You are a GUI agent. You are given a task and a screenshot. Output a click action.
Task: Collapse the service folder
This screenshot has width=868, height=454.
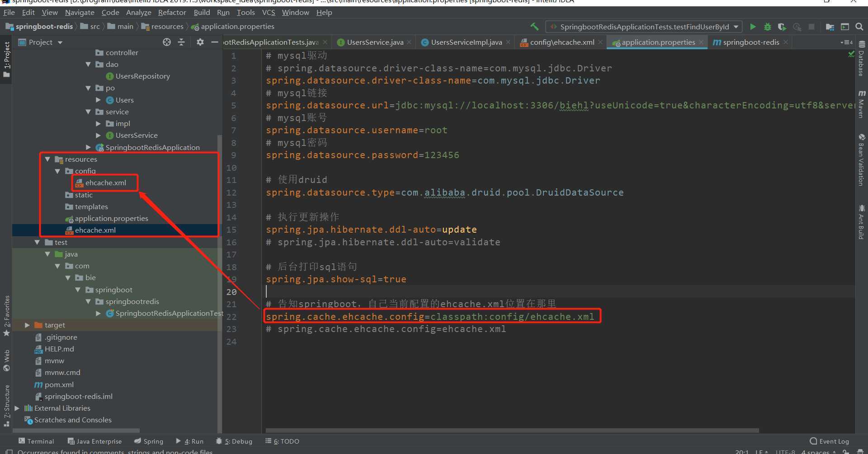88,112
